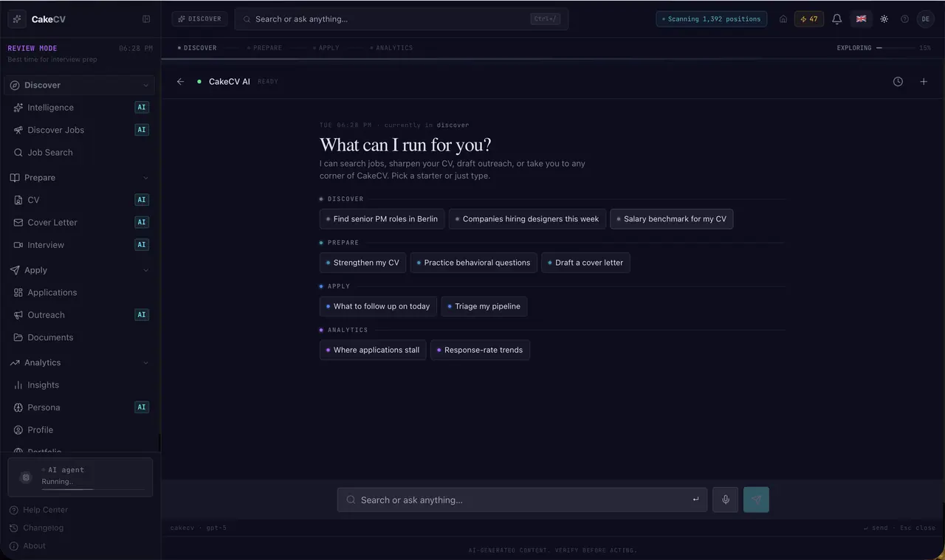Switch to the DISCOVER stage tab
The width and height of the screenshot is (945, 560).
click(x=197, y=48)
